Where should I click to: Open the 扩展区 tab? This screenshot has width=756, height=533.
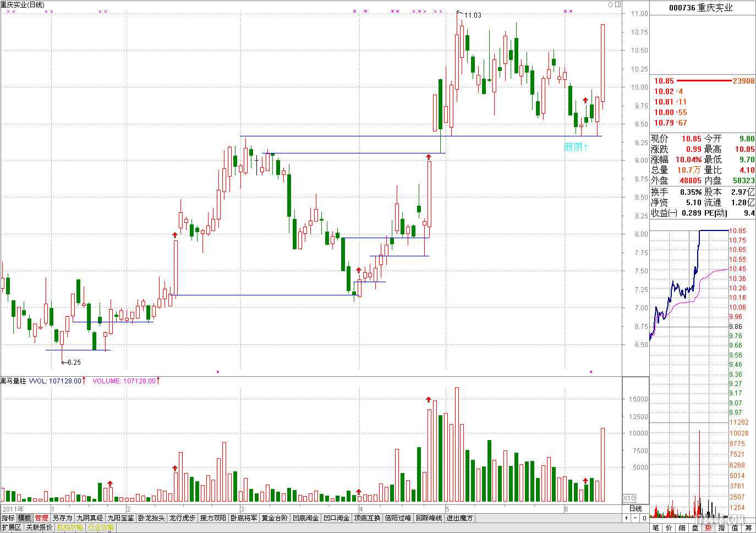12,527
